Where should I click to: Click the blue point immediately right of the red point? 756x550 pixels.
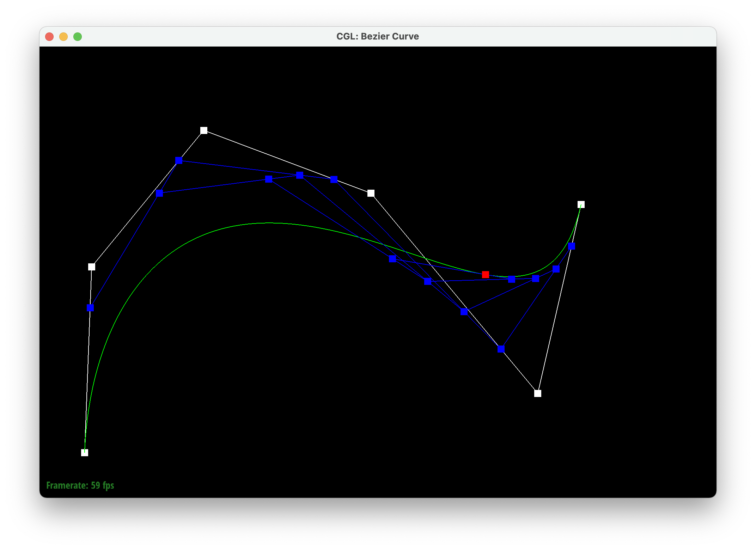point(512,279)
